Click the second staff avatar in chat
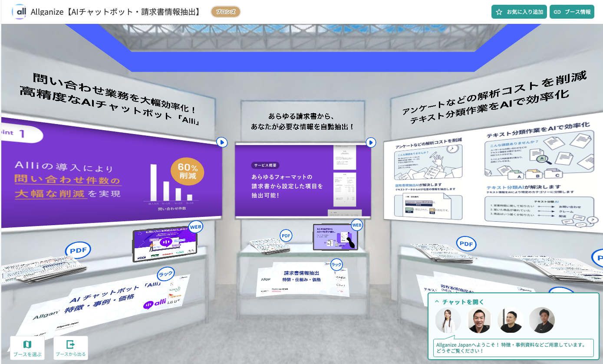603x364 pixels. click(479, 320)
